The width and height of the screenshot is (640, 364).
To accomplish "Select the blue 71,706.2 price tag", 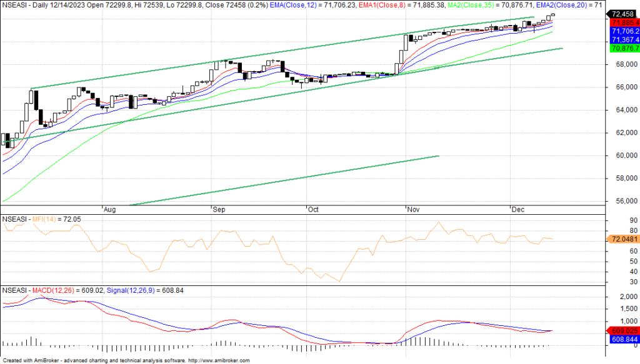I will click(623, 31).
